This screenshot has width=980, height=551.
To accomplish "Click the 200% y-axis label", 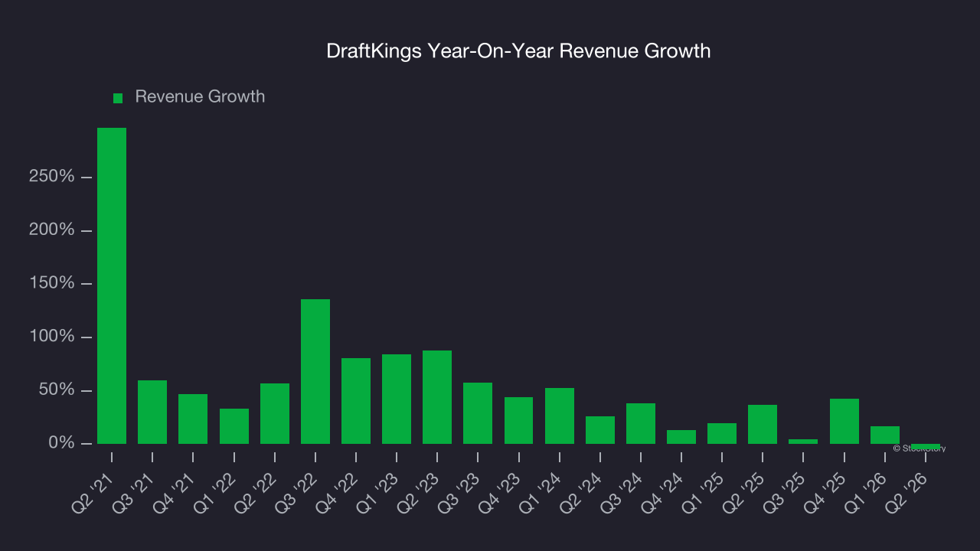I will coord(52,230).
